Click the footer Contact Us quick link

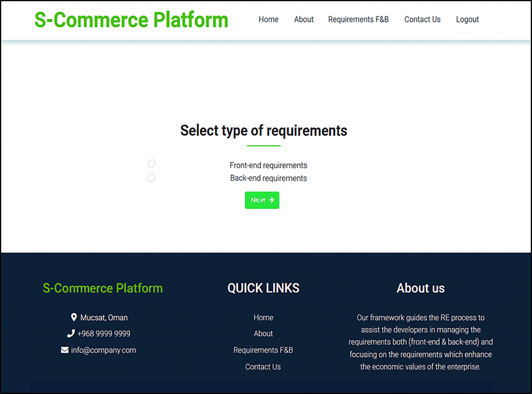(263, 367)
